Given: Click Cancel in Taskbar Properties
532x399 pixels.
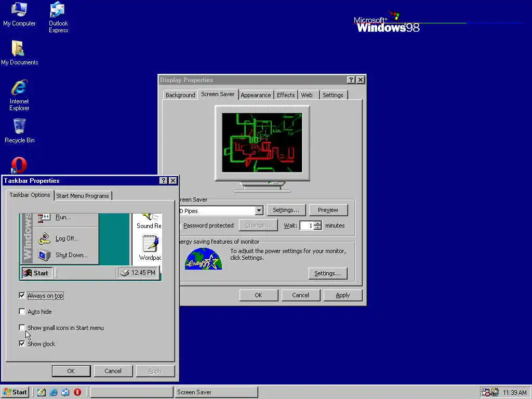Looking at the screenshot, I should pos(113,371).
